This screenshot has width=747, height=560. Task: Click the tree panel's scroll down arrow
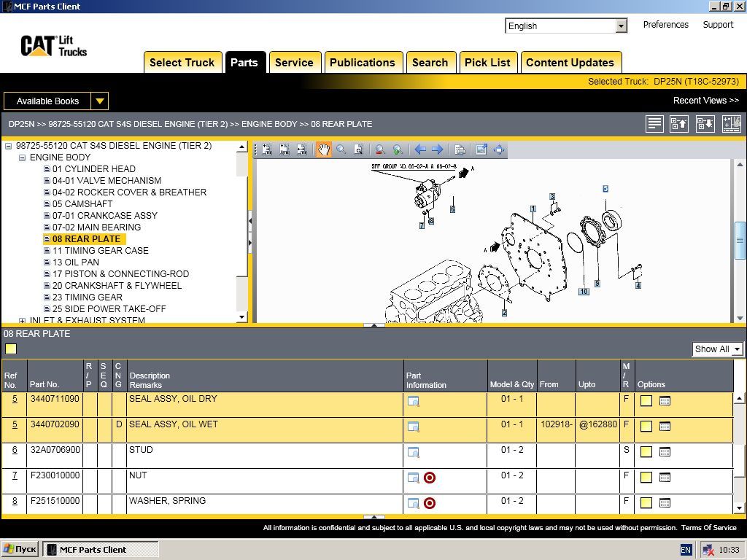click(x=242, y=317)
